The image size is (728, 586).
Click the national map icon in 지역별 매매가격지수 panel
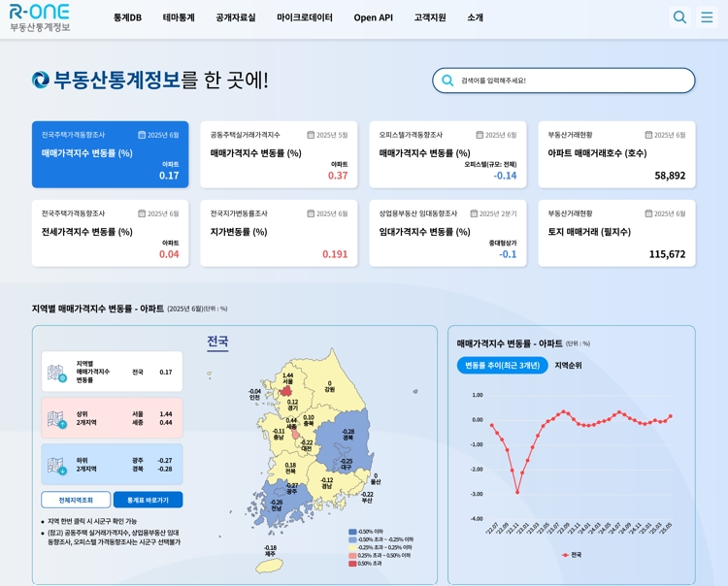[x=56, y=372]
